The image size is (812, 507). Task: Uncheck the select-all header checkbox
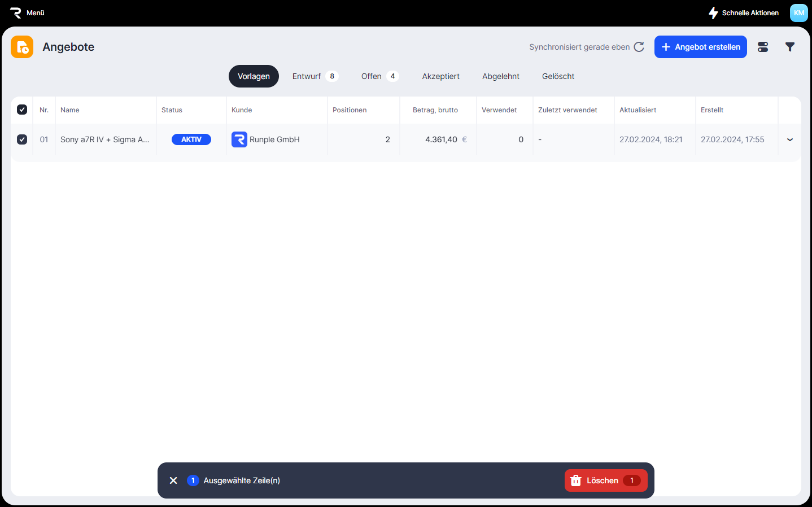(x=22, y=110)
